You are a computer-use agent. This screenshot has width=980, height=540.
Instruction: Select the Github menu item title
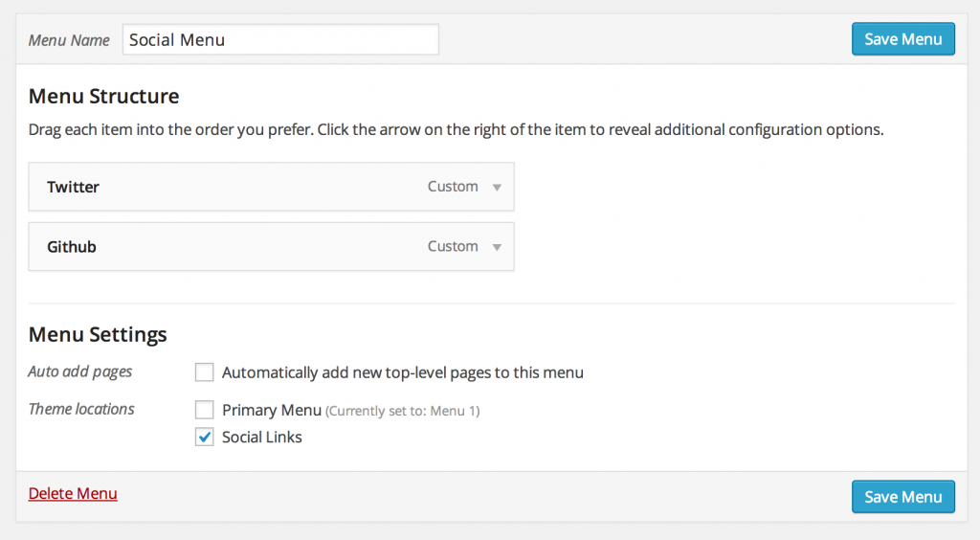(72, 246)
